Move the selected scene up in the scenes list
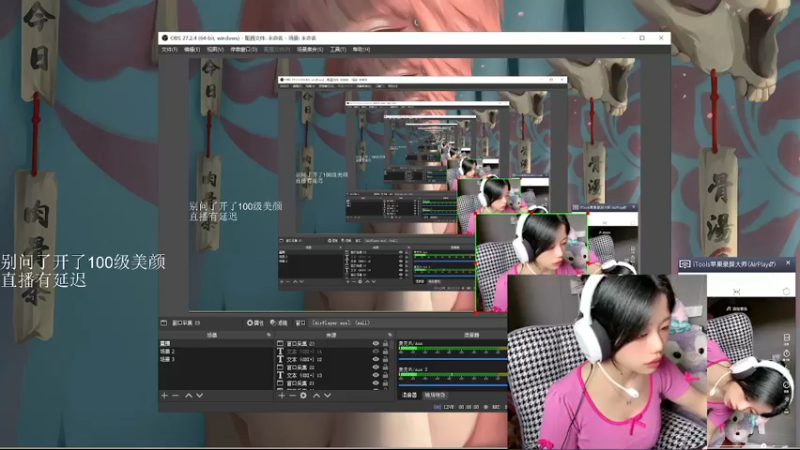 tap(188, 395)
